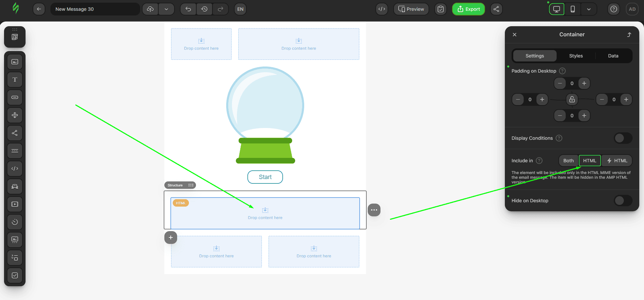Click the padding lock icon
This screenshot has width=644, height=300.
pos(572,99)
